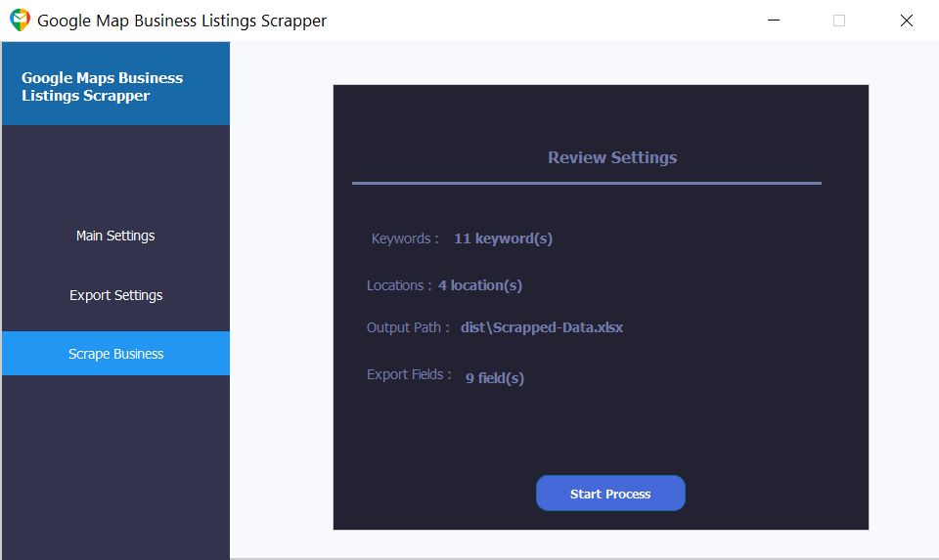This screenshot has height=560, width=939.
Task: Click the dist\Scrapped-Data.xlsx output path
Action: click(541, 327)
